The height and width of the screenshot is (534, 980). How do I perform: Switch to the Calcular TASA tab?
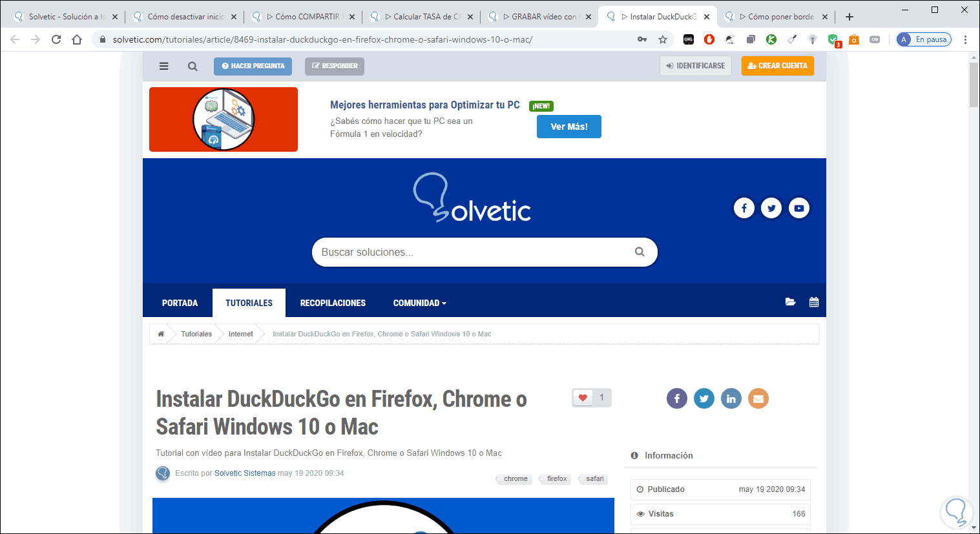click(x=421, y=17)
